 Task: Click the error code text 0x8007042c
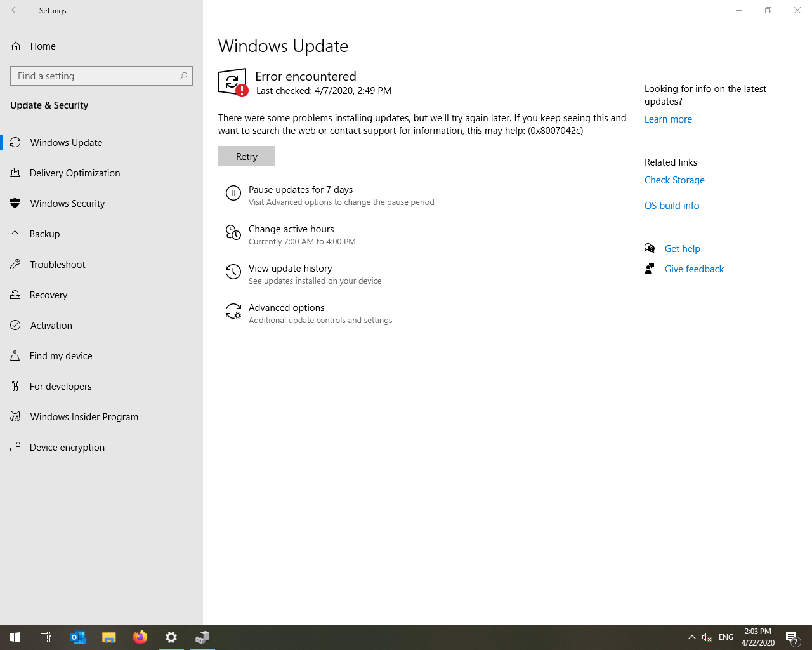(x=556, y=131)
